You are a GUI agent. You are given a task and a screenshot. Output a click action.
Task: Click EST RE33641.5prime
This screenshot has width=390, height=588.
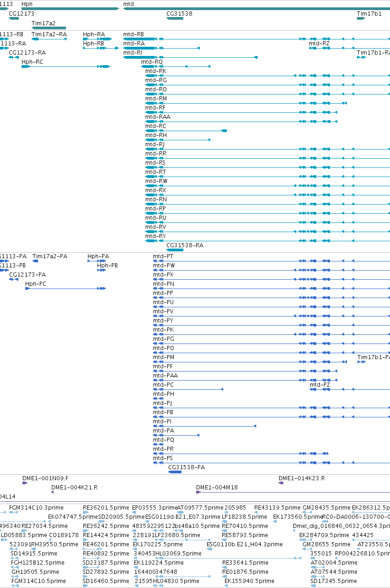pos(245,563)
